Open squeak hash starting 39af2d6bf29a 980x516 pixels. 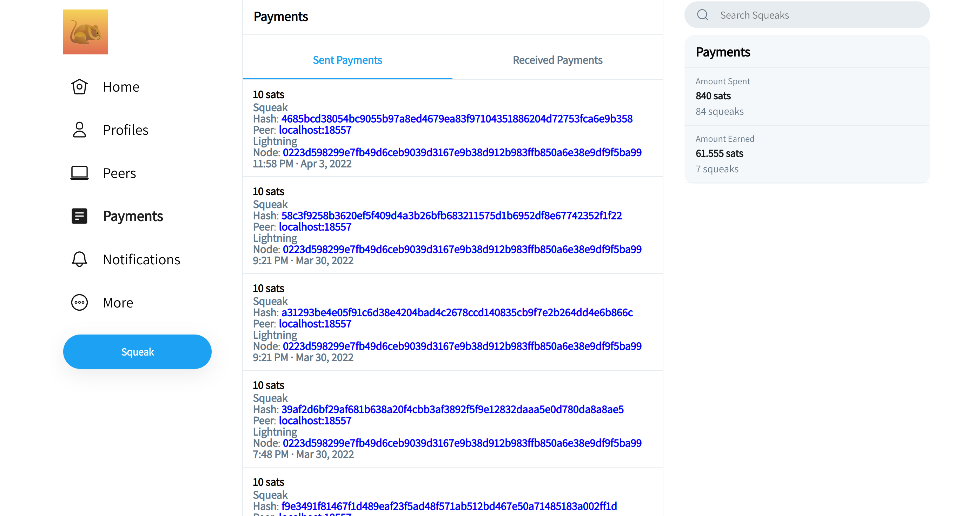pyautogui.click(x=452, y=409)
